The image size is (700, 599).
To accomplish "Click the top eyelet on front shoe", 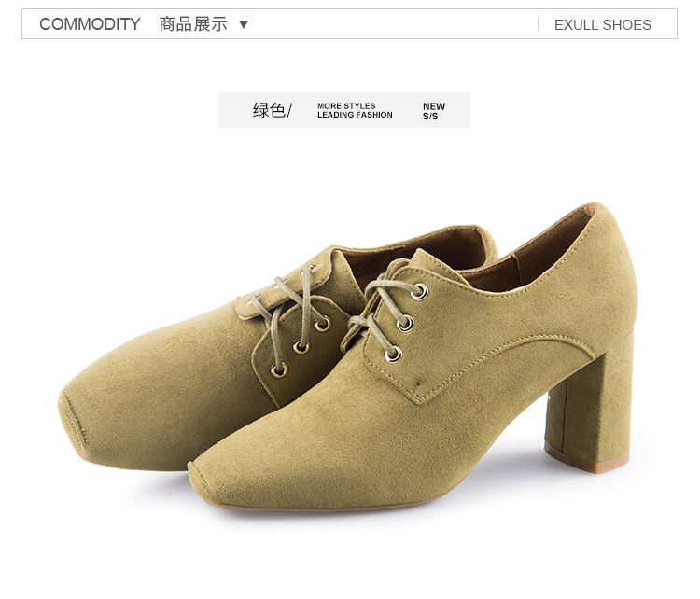I will tap(419, 292).
